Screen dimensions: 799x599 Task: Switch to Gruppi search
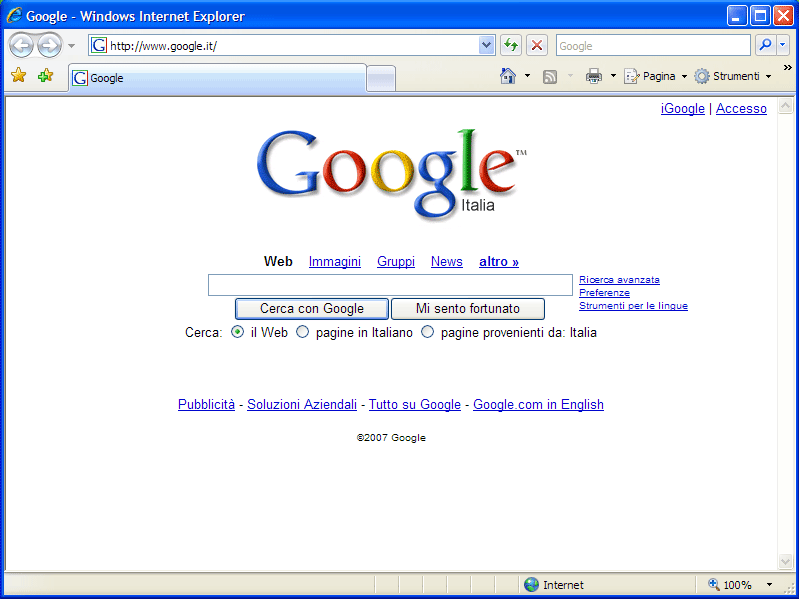click(x=396, y=261)
